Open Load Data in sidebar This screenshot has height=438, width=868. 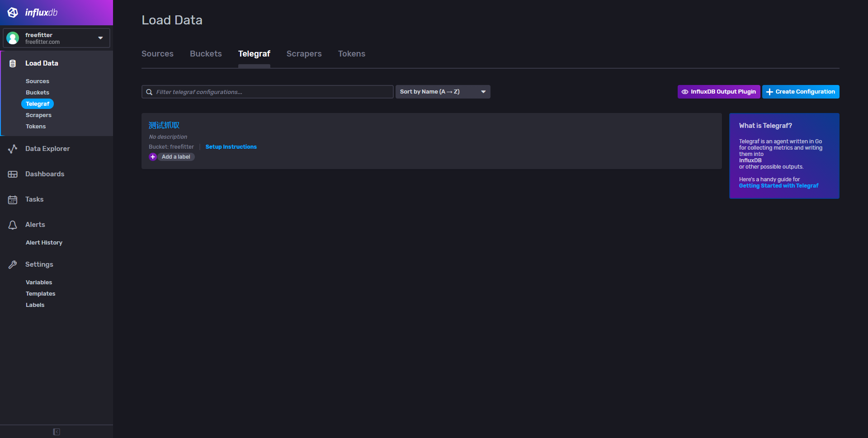42,63
